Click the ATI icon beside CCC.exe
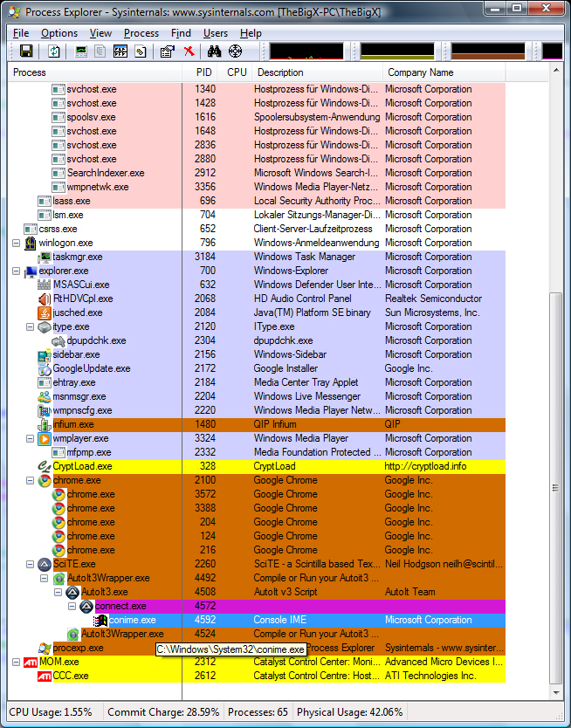This screenshot has width=571, height=728. pyautogui.click(x=45, y=676)
